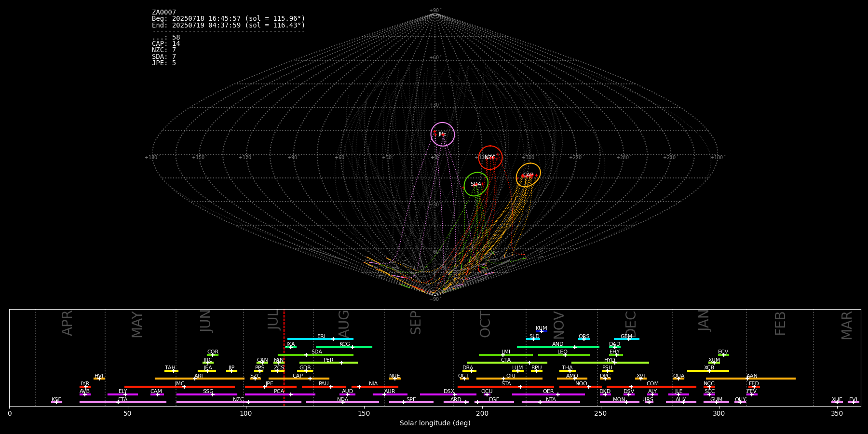
Task: Click the 'End: 20250719 04:37:59' line
Action: coord(229,25)
